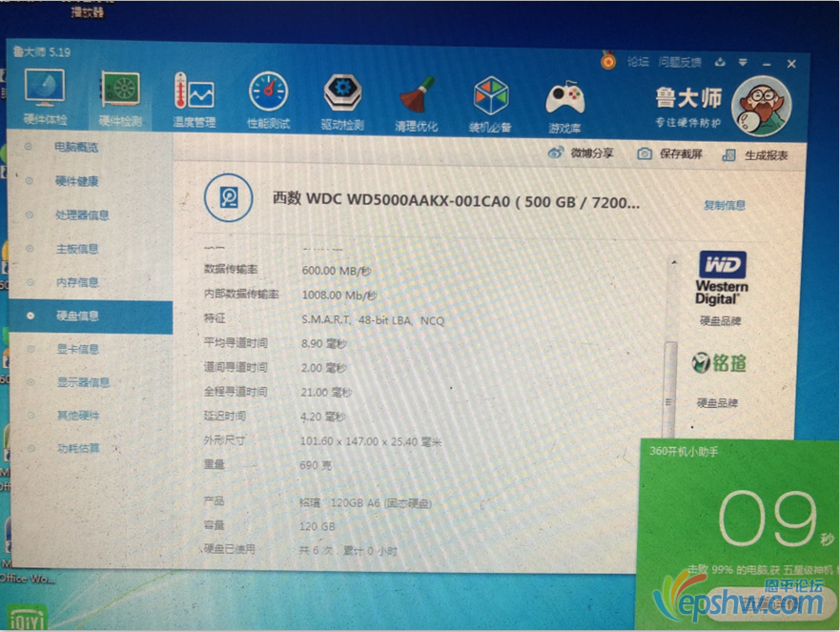Select the 8.90 毫秒 seek time value

pos(323,343)
